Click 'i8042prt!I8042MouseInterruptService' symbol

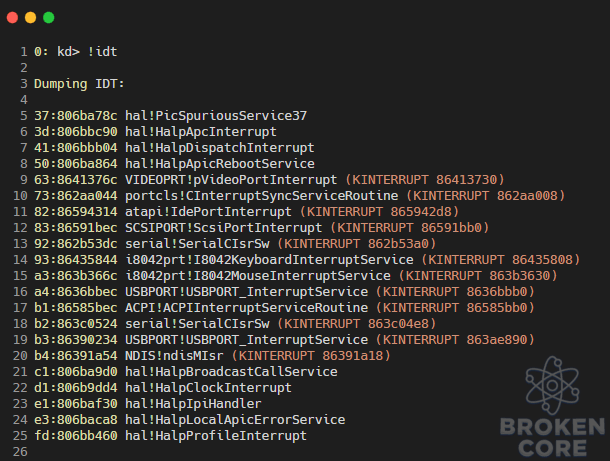(x=258, y=276)
